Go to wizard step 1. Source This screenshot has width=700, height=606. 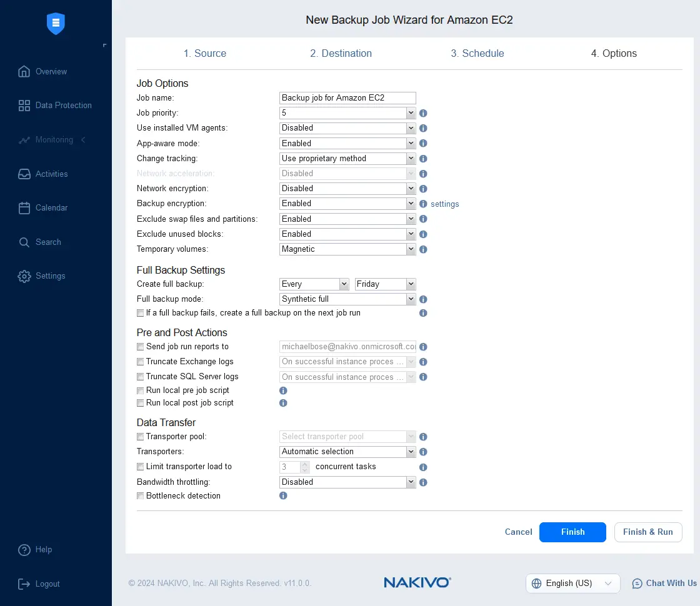click(205, 54)
